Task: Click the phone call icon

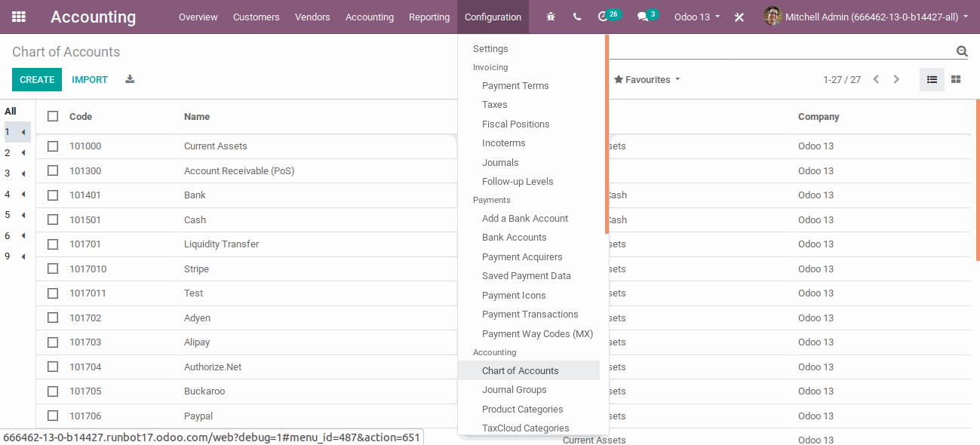Action: click(x=577, y=17)
